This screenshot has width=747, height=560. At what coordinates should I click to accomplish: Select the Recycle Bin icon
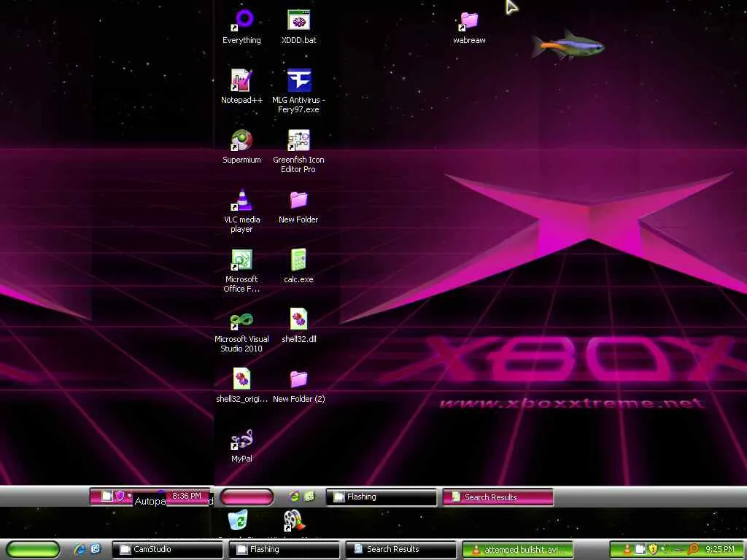[239, 520]
